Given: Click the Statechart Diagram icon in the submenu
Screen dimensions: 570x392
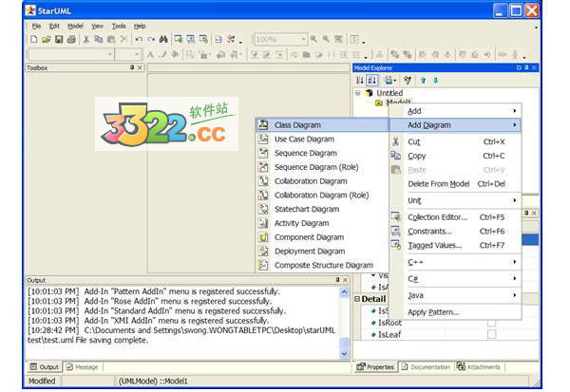Looking at the screenshot, I should (x=263, y=209).
